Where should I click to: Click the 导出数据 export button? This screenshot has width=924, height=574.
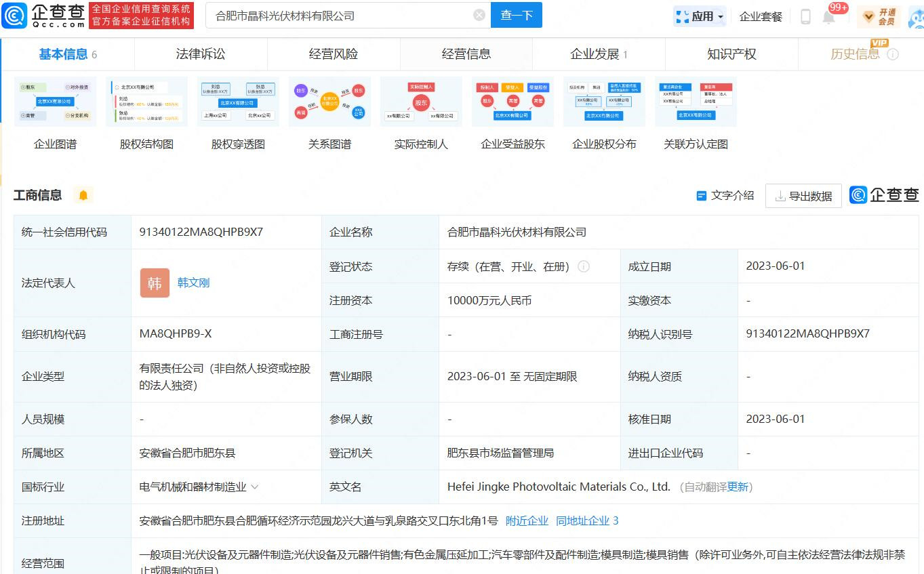tap(803, 196)
